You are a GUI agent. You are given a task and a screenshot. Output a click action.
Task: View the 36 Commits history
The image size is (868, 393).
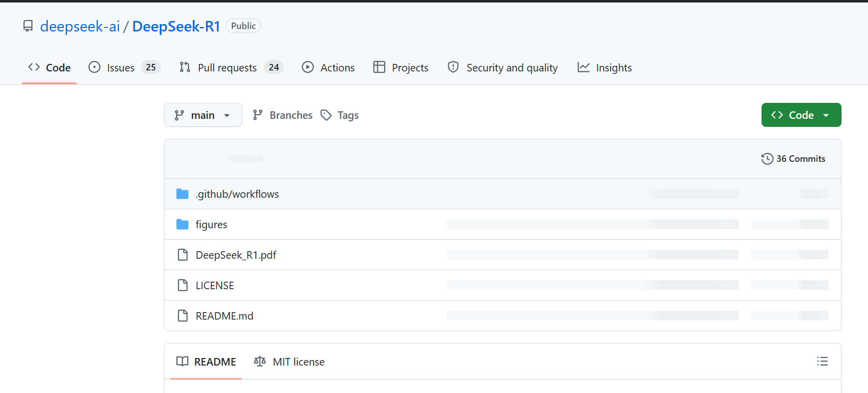click(794, 159)
